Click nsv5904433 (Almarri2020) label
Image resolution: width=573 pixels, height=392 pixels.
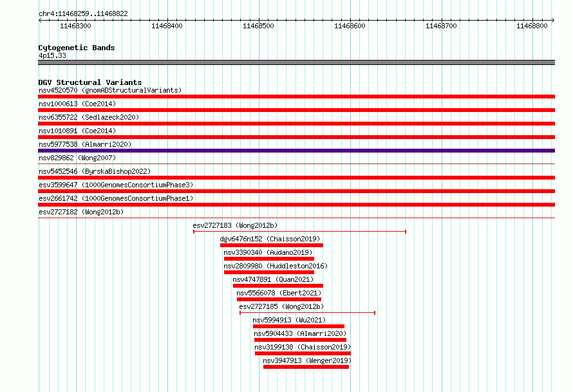tap(300, 333)
